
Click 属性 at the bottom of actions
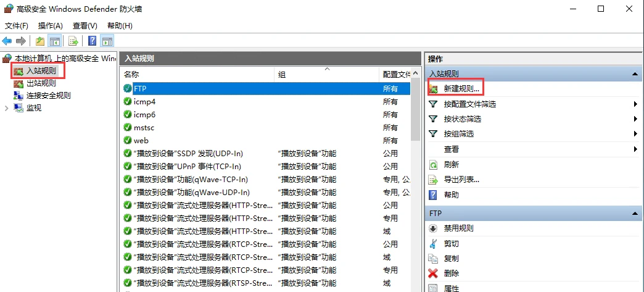(451, 288)
